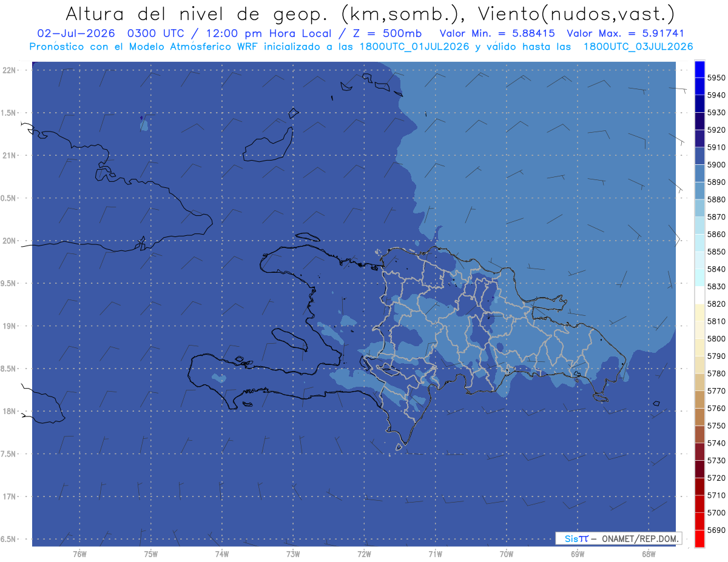Click the '1800UTC_03JUL2026' valid-until text
This screenshot has width=728, height=562.
(x=638, y=46)
